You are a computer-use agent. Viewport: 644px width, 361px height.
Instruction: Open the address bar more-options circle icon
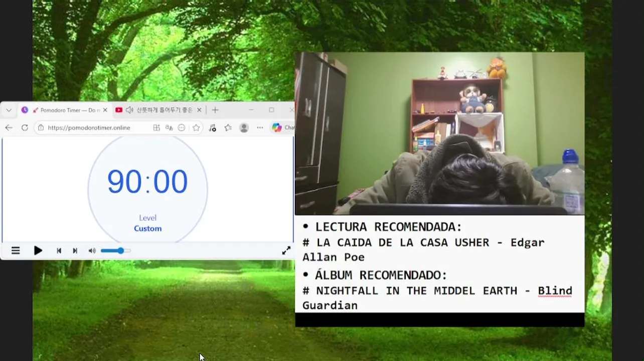(x=182, y=128)
